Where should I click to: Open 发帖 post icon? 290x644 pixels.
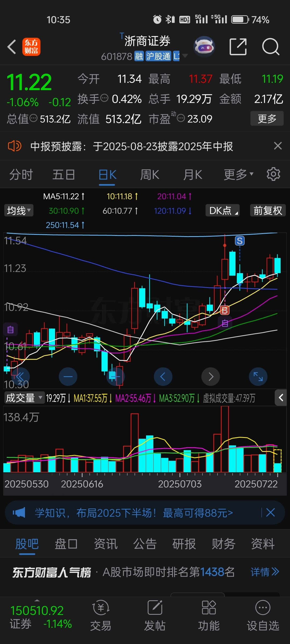(155, 615)
